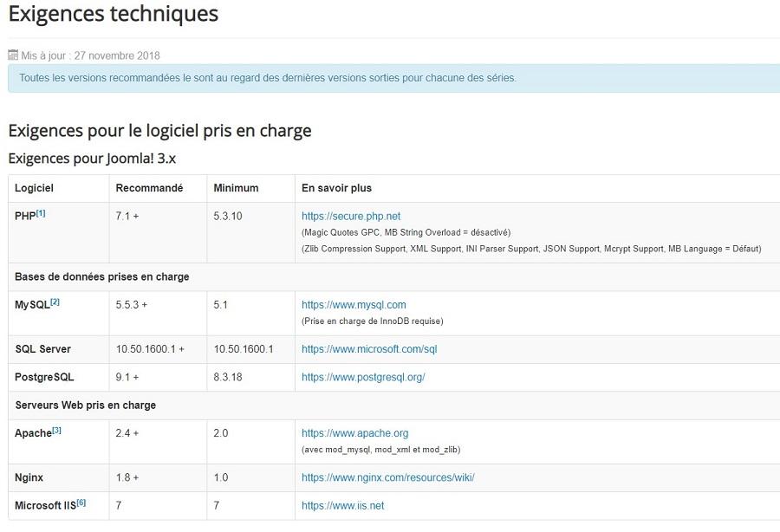
Task: Click footnote [6] next to Microsoft IIS
Action: [x=81, y=503]
